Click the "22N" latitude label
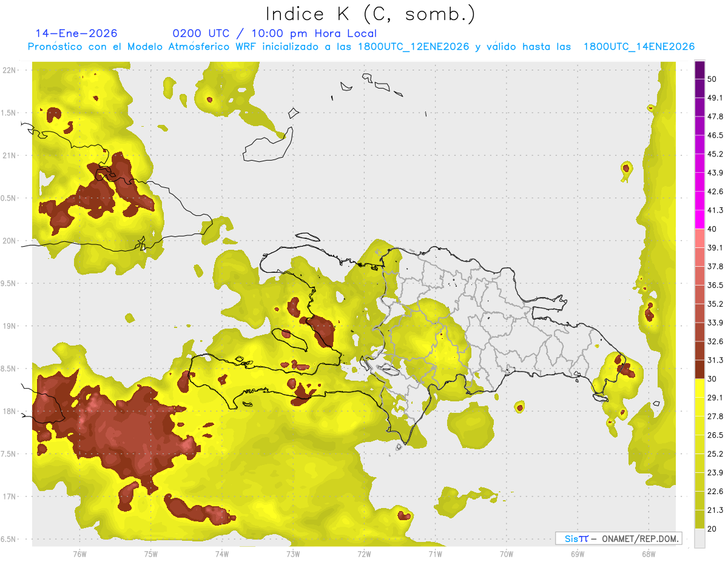728x562 pixels. (10, 70)
